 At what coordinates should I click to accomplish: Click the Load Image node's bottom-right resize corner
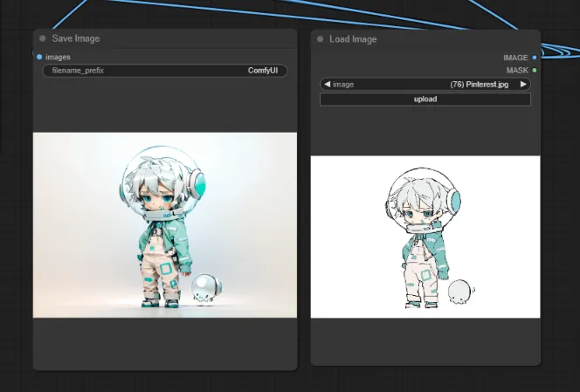click(x=537, y=362)
